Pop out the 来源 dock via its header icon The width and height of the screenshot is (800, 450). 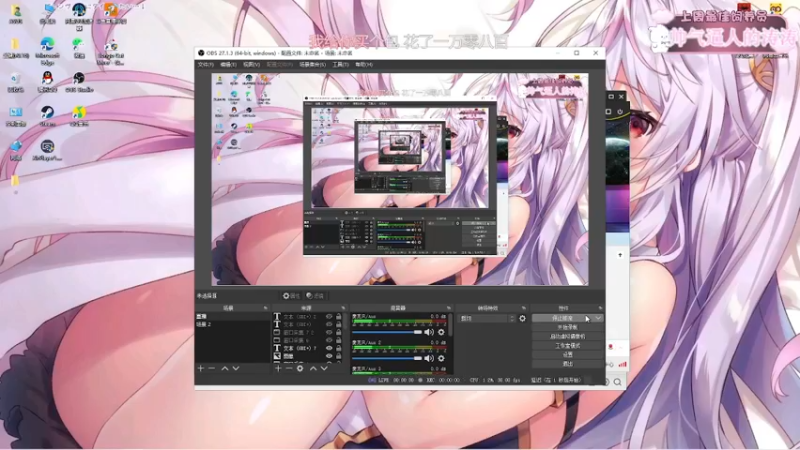coord(343,308)
